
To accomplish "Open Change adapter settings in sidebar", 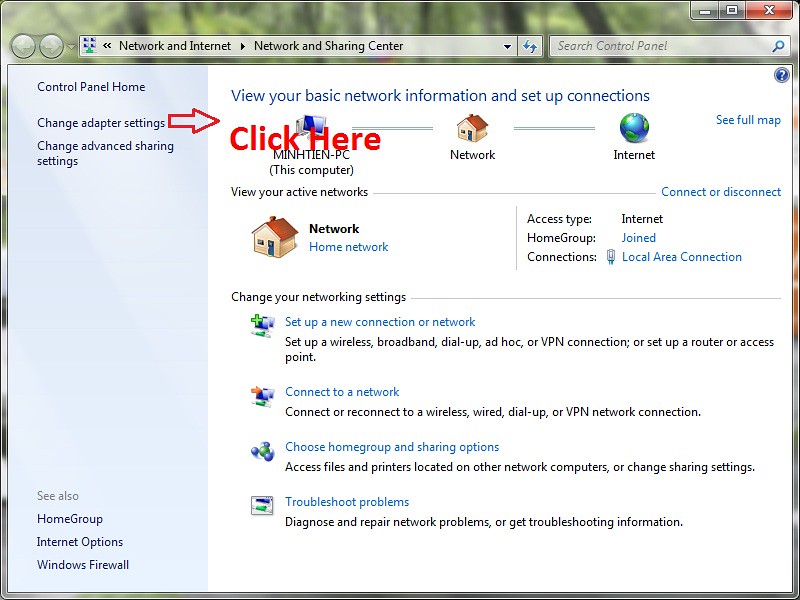I will [101, 123].
